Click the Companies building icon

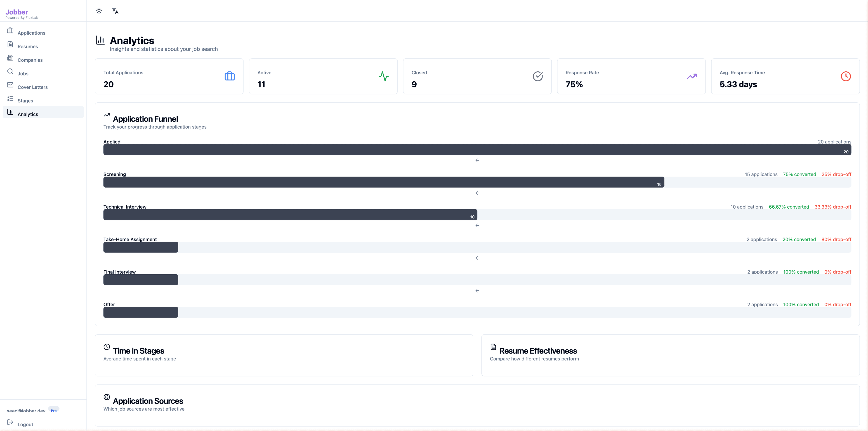pos(10,58)
